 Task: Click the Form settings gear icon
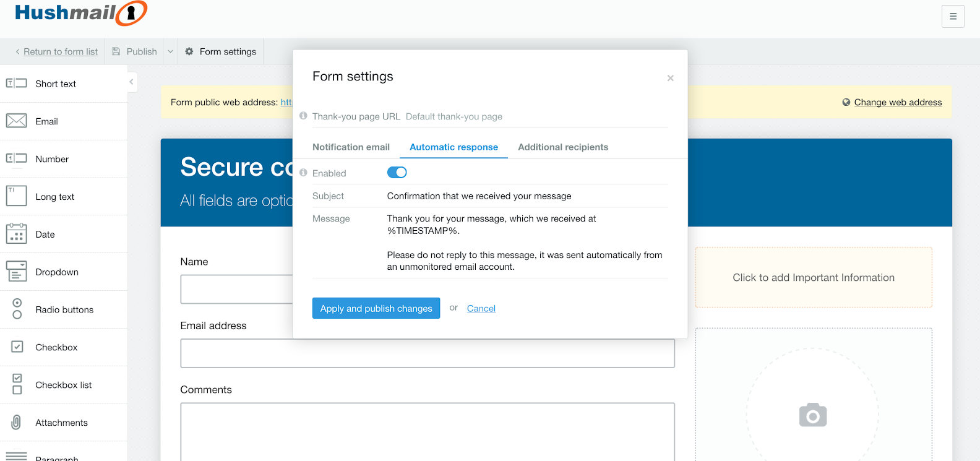point(189,51)
